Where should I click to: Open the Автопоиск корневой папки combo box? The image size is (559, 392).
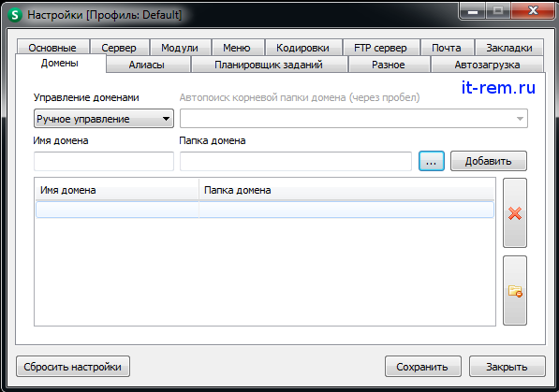coord(354,118)
